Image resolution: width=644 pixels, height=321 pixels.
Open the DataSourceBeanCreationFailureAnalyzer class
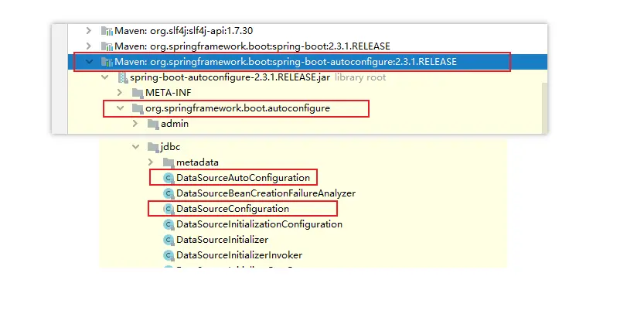coord(266,193)
